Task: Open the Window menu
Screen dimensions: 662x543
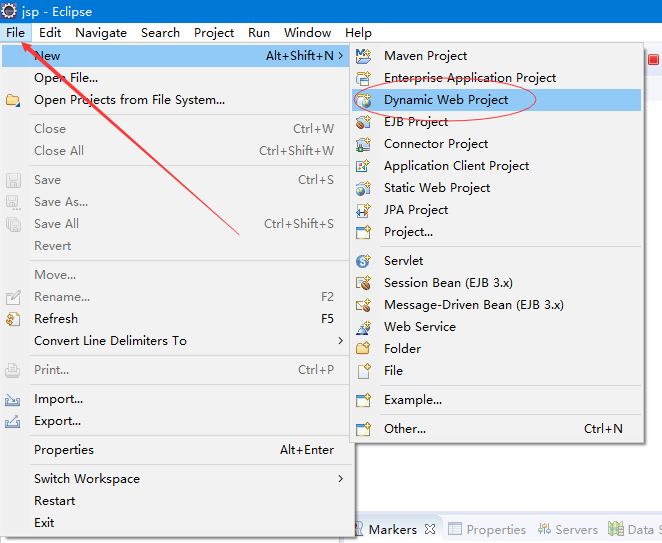Action: (307, 33)
